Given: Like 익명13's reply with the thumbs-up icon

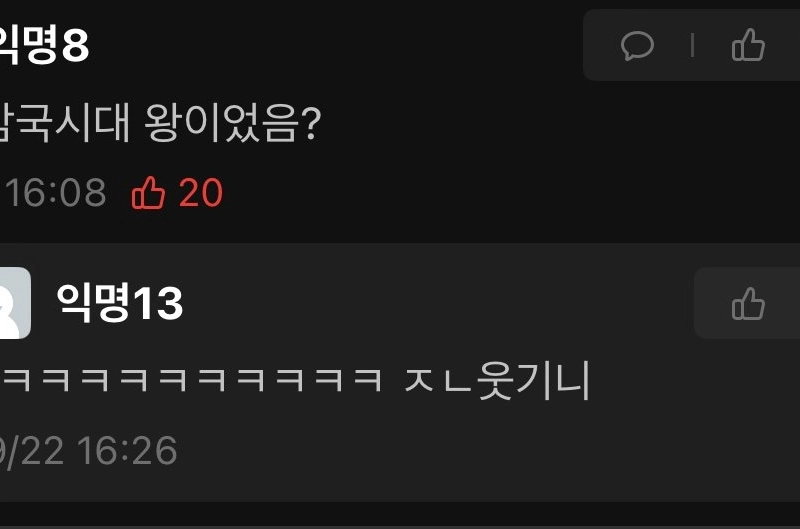Looking at the screenshot, I should pos(748,304).
